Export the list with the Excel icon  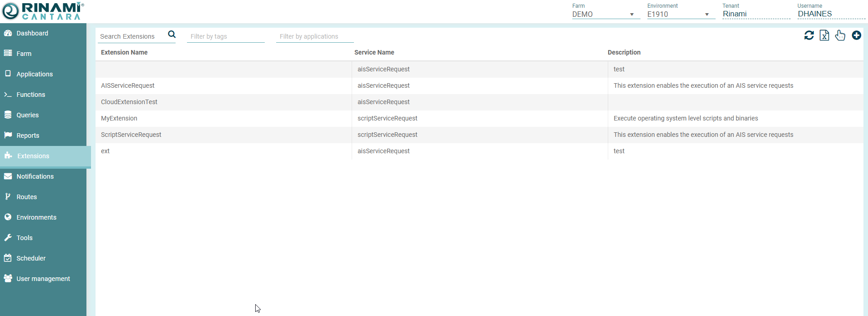(824, 35)
